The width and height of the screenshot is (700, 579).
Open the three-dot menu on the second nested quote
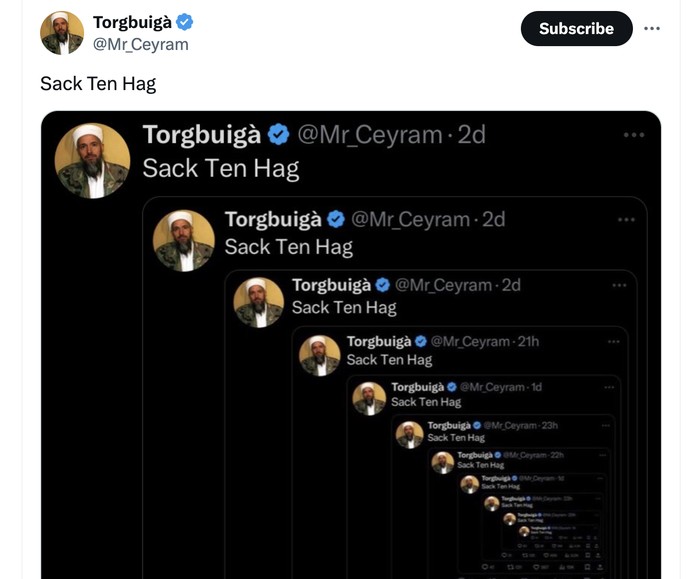[626, 219]
